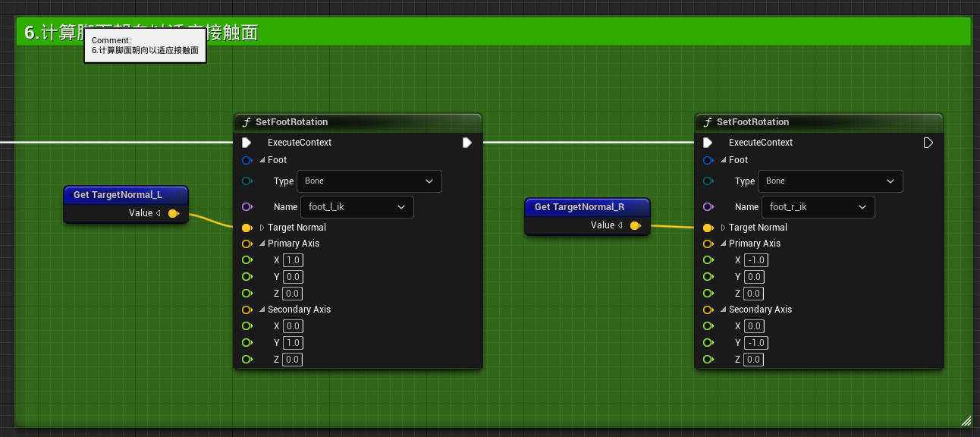Click Secondary Axis X field on right node
The height and width of the screenshot is (437, 980).
click(754, 326)
